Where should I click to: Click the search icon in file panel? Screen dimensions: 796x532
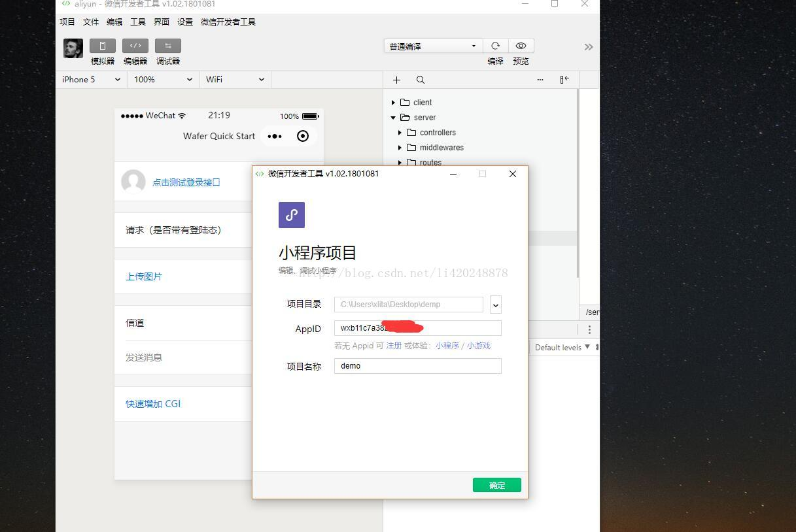point(421,80)
